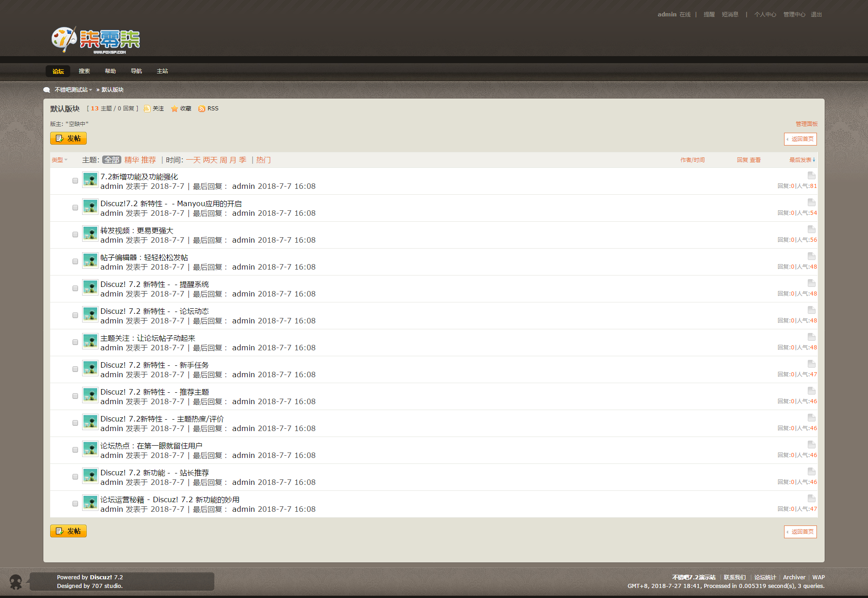Filter topics by 热门
This screenshot has height=598, width=868.
click(x=264, y=160)
